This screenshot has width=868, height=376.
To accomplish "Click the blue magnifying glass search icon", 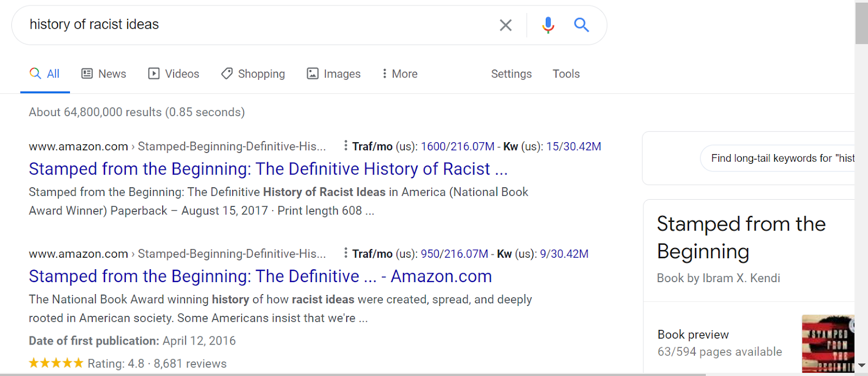I will tap(581, 25).
